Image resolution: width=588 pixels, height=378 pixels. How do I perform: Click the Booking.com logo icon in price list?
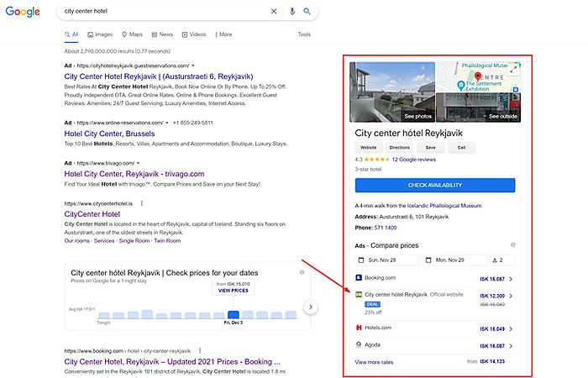pos(359,278)
